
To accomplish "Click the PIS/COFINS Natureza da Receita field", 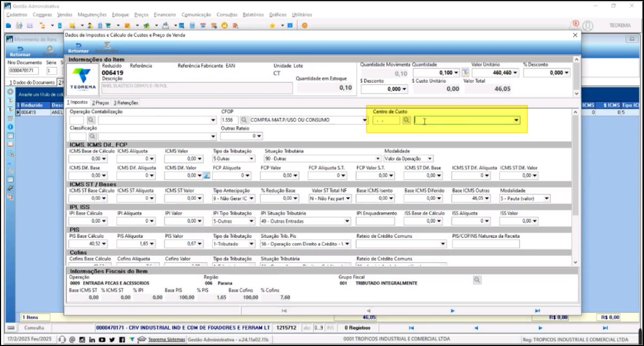I will pos(486,243).
